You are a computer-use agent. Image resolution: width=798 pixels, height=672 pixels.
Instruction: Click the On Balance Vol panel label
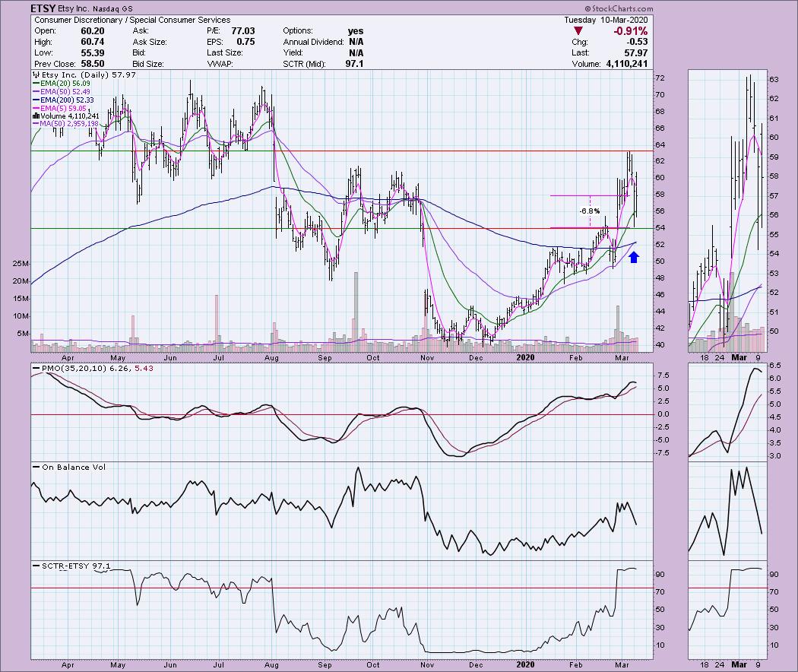point(69,468)
